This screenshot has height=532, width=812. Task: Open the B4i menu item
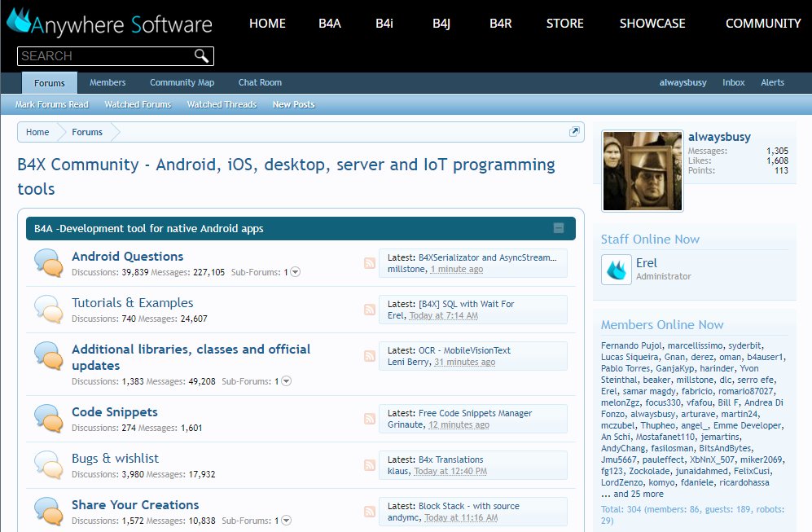tap(384, 24)
